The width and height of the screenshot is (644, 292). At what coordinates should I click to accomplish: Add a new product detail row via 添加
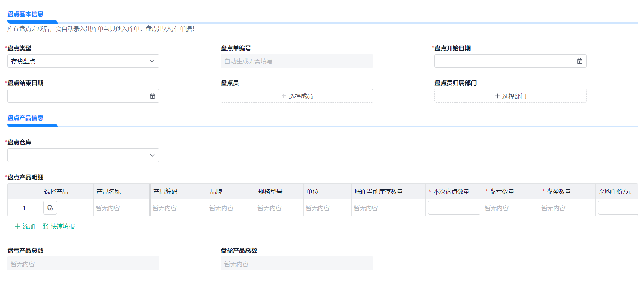[x=25, y=226]
